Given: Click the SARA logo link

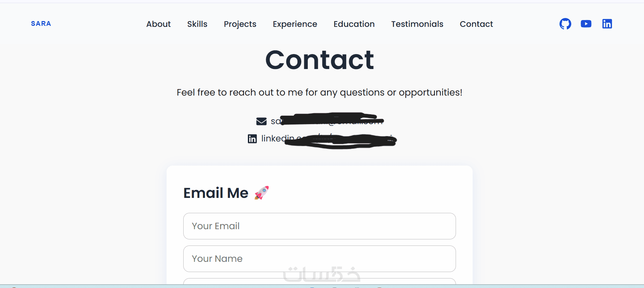Looking at the screenshot, I should [41, 24].
